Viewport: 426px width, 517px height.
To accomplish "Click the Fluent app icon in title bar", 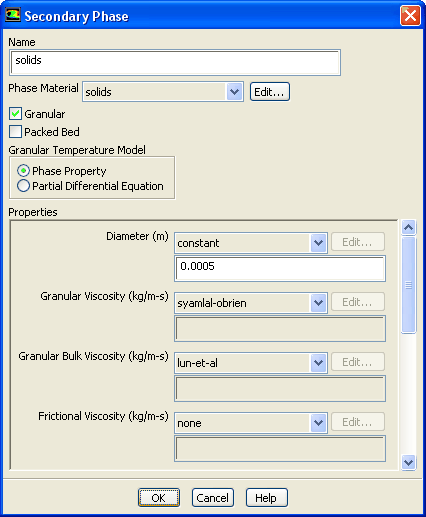I will [13, 15].
